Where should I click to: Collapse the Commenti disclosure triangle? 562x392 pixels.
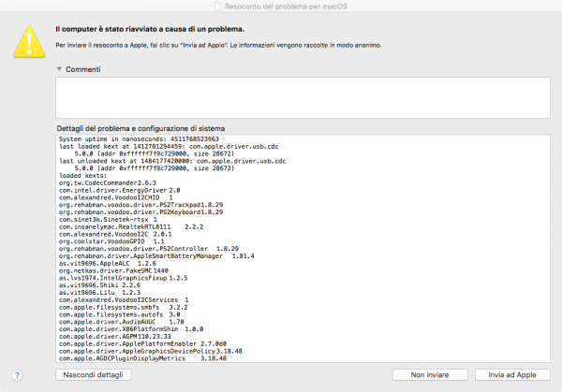click(59, 68)
